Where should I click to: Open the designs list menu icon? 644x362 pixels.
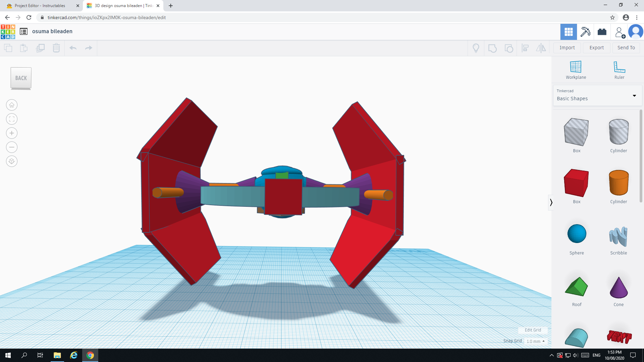tap(23, 32)
